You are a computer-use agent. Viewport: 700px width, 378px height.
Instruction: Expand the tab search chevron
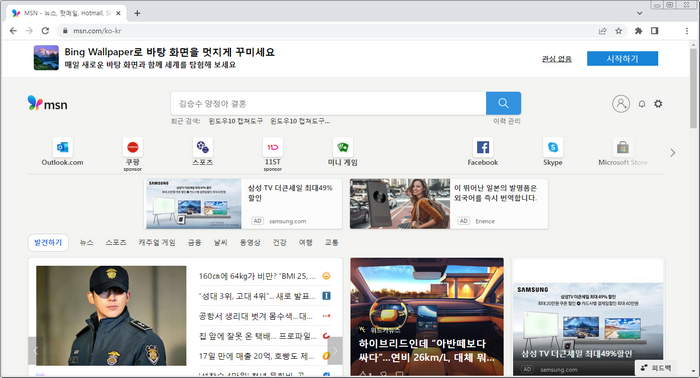[x=639, y=13]
